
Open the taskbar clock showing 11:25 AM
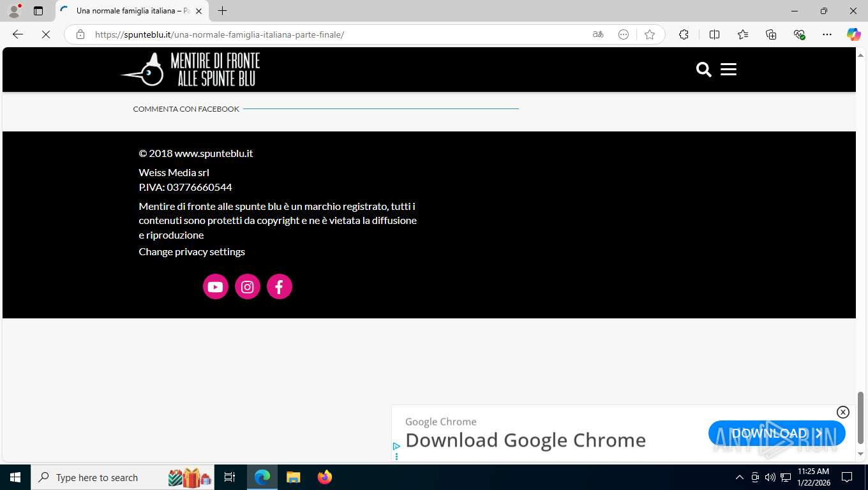(813, 477)
